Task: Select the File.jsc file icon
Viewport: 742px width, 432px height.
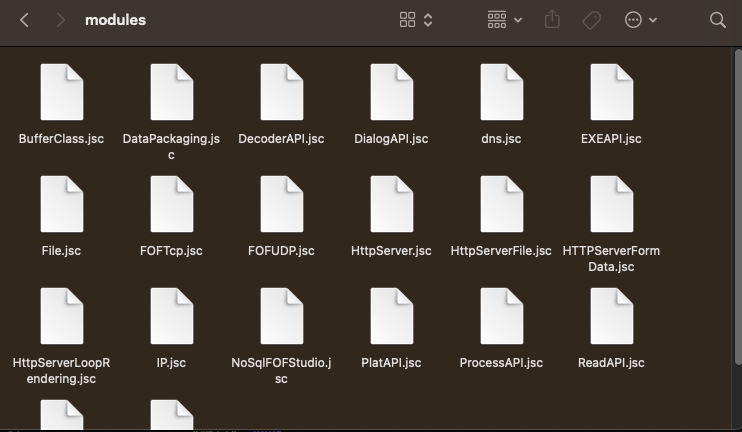Action: point(62,204)
